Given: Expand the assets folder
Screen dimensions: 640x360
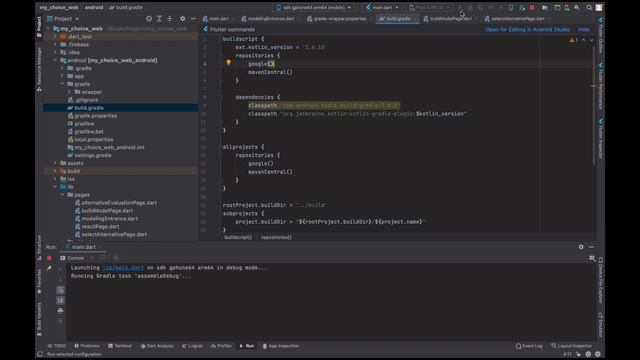Looking at the screenshot, I should coord(56,163).
